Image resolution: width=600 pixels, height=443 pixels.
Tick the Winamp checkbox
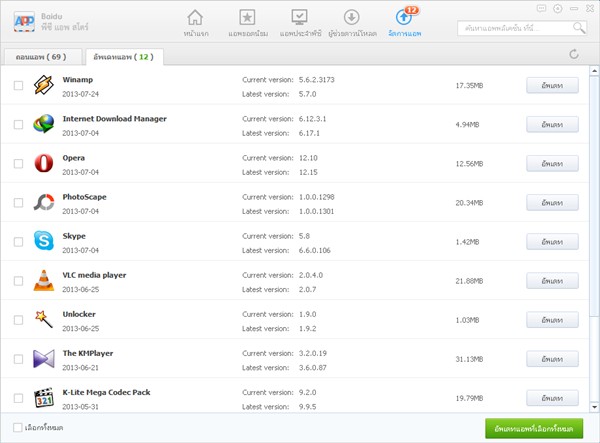pyautogui.click(x=18, y=85)
